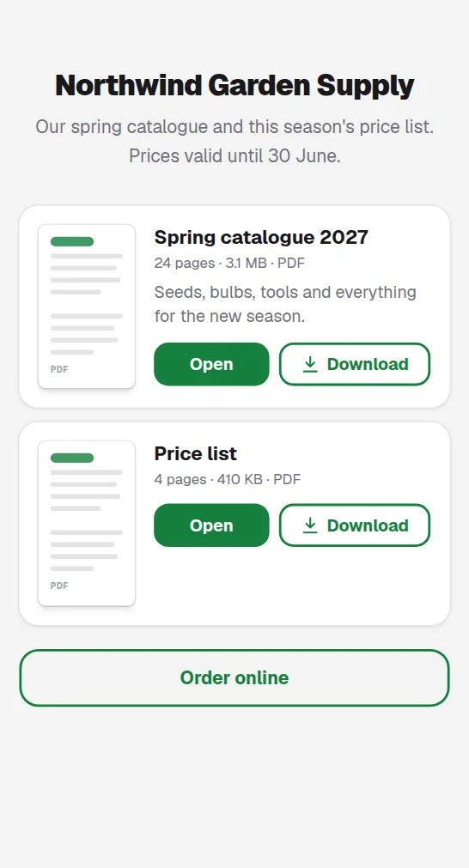The image size is (469, 868).
Task: Click the Price list title
Action: [196, 454]
